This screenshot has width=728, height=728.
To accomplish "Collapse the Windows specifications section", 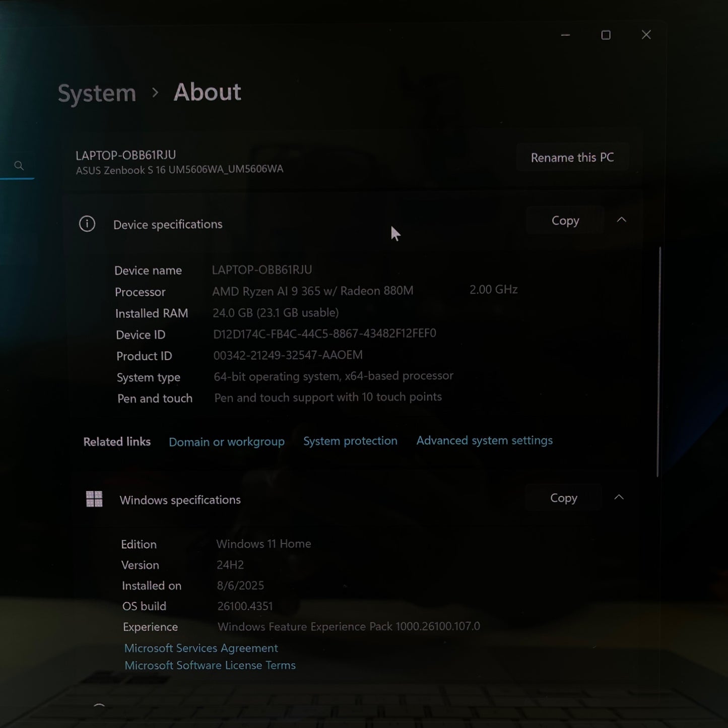I will point(619,497).
